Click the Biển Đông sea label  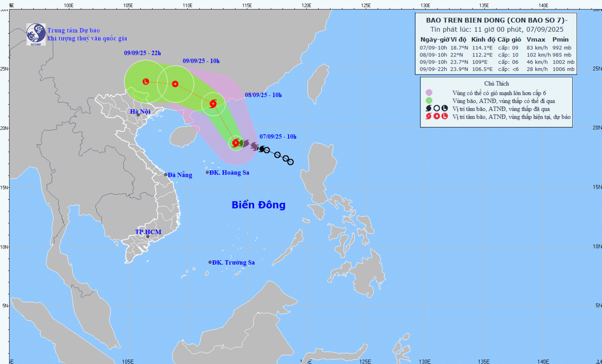point(258,205)
